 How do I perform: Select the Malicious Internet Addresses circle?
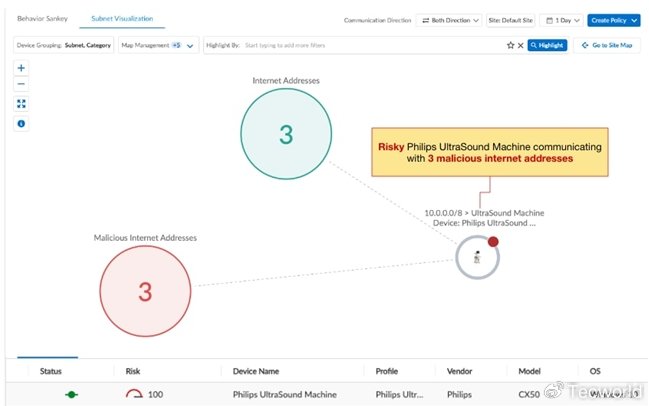[x=145, y=291]
